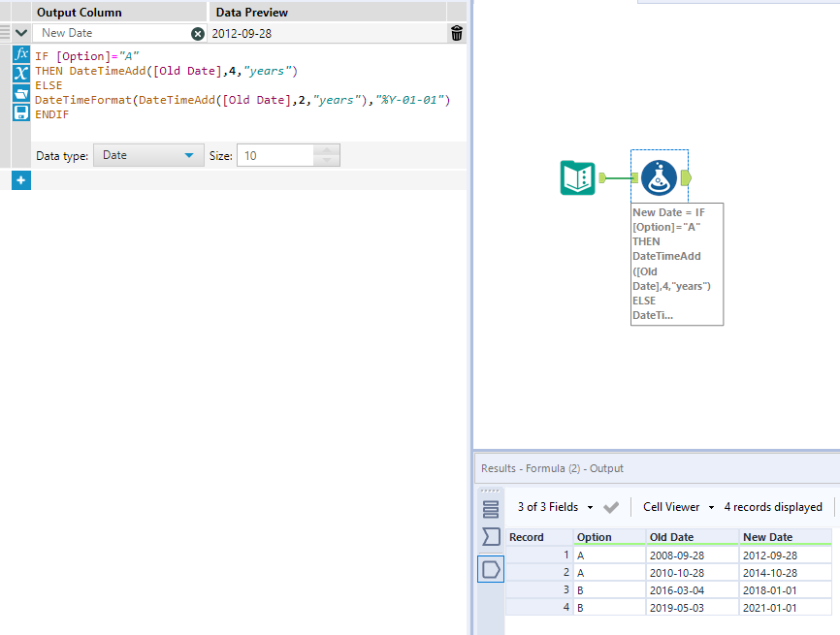
Task: Open the columns and constants (X) list
Action: (21, 74)
